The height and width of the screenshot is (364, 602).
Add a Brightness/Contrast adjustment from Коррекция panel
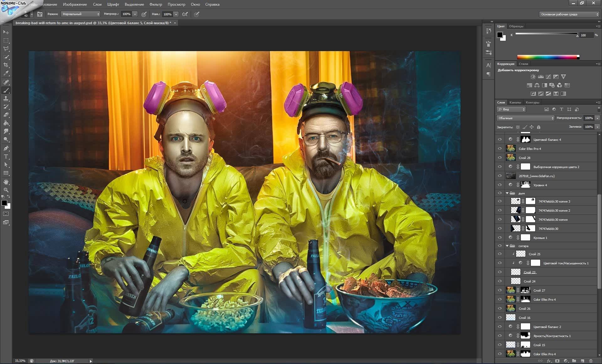coord(533,76)
